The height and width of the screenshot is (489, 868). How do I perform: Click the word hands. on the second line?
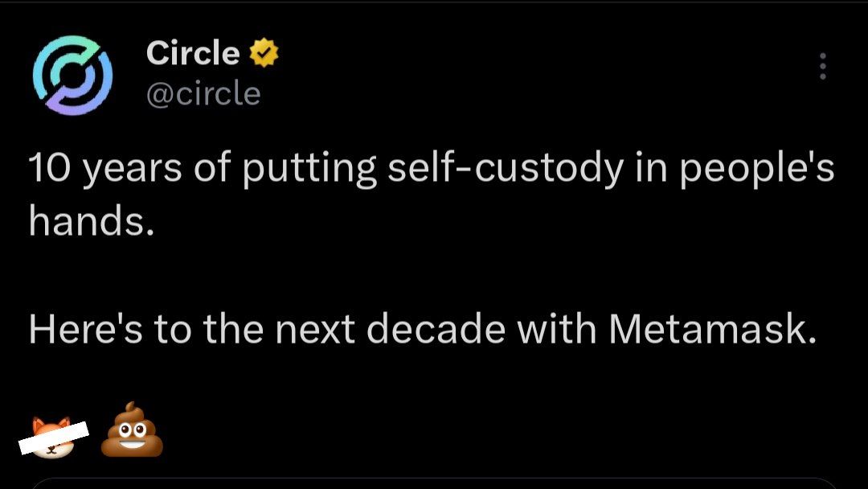tap(92, 221)
